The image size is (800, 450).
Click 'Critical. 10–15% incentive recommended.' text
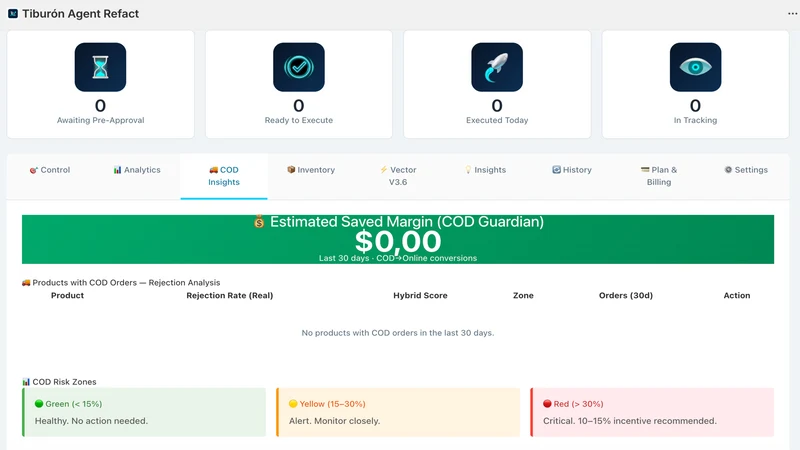pos(630,421)
